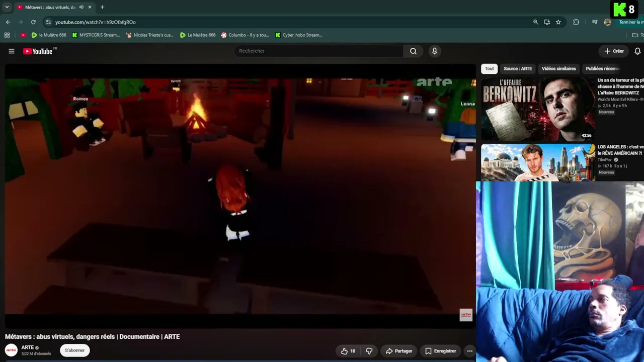Click the video title 'Métavers : abus virtuels'

[x=93, y=337]
